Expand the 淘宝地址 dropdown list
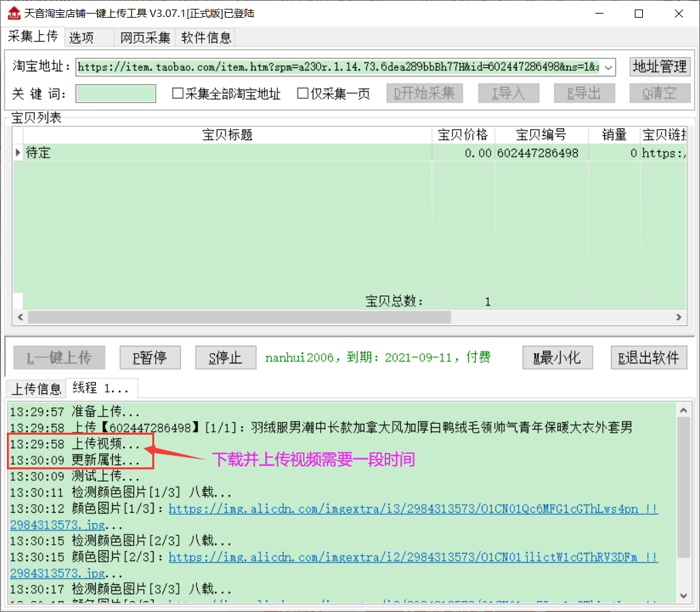Viewport: 700px width, 612px height. click(x=608, y=67)
